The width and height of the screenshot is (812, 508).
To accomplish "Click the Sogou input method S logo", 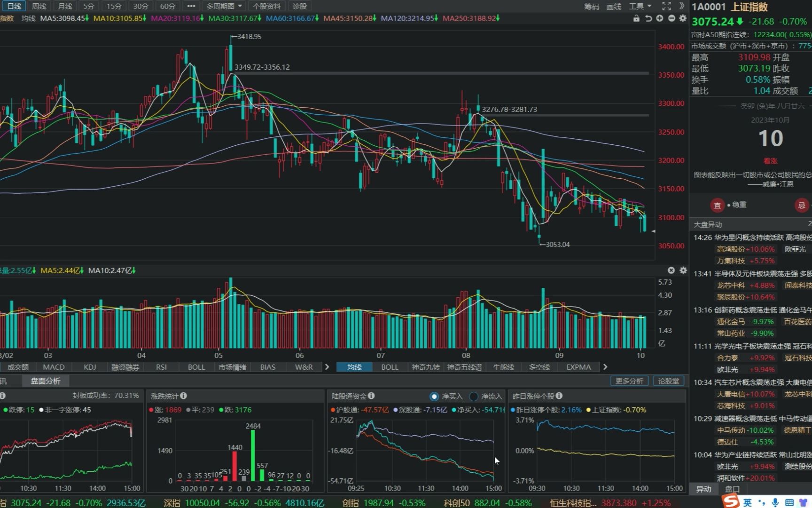I will pos(731,501).
